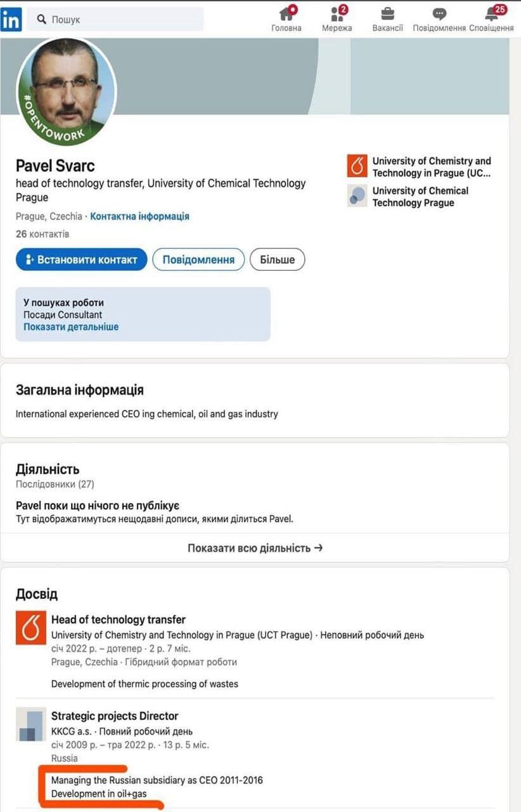
Task: Click the Повідомлення button on profile
Action: (x=198, y=259)
